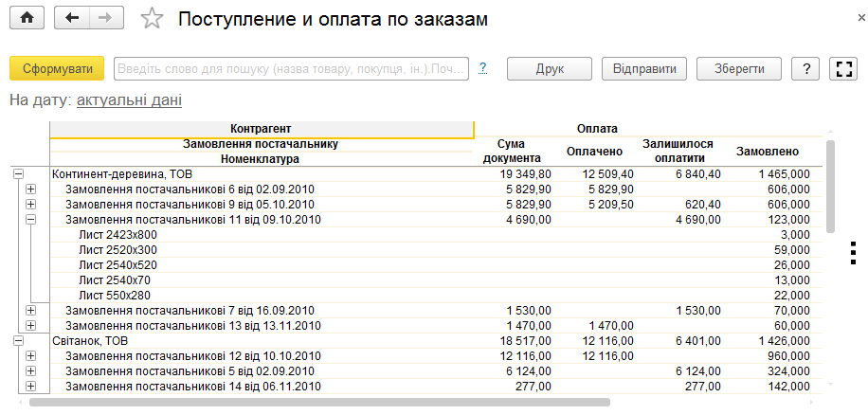Expand Замовлення постачальникові 5 від 02.09.2010
This screenshot has width=868, height=415.
(x=31, y=370)
